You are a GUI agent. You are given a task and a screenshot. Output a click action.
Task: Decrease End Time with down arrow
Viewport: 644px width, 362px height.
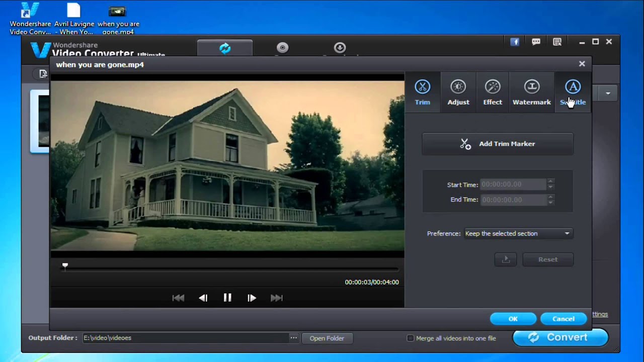[550, 203]
